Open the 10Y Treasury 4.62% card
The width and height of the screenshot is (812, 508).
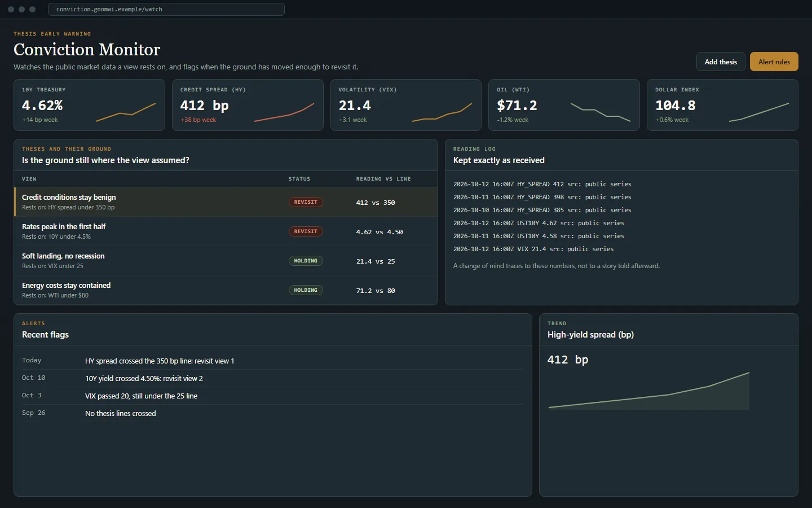[x=89, y=105]
